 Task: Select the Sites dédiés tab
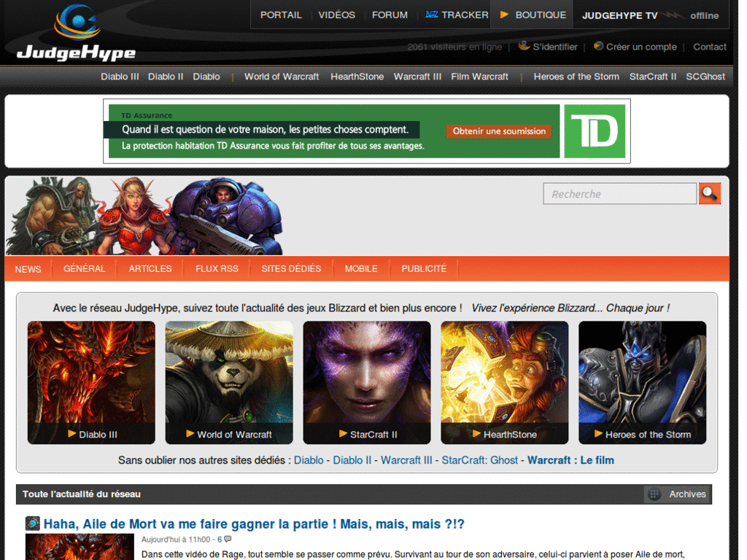tap(291, 268)
